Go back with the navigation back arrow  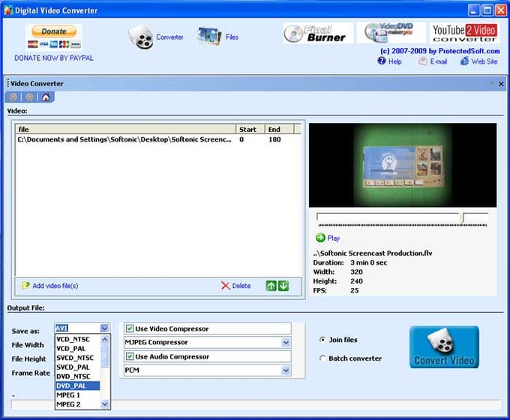pyautogui.click(x=13, y=97)
